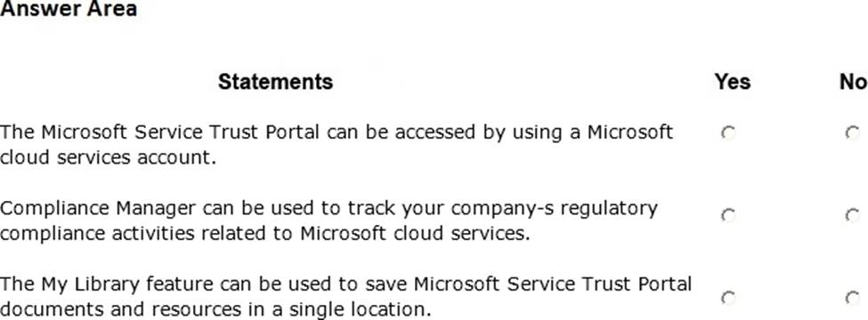Choose No for the Compliance Manager statement
This screenshot has height=320, width=868.
click(x=853, y=215)
